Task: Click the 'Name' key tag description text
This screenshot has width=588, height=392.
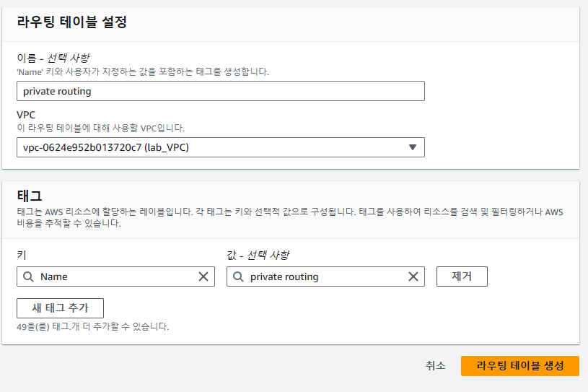Action: click(x=143, y=71)
